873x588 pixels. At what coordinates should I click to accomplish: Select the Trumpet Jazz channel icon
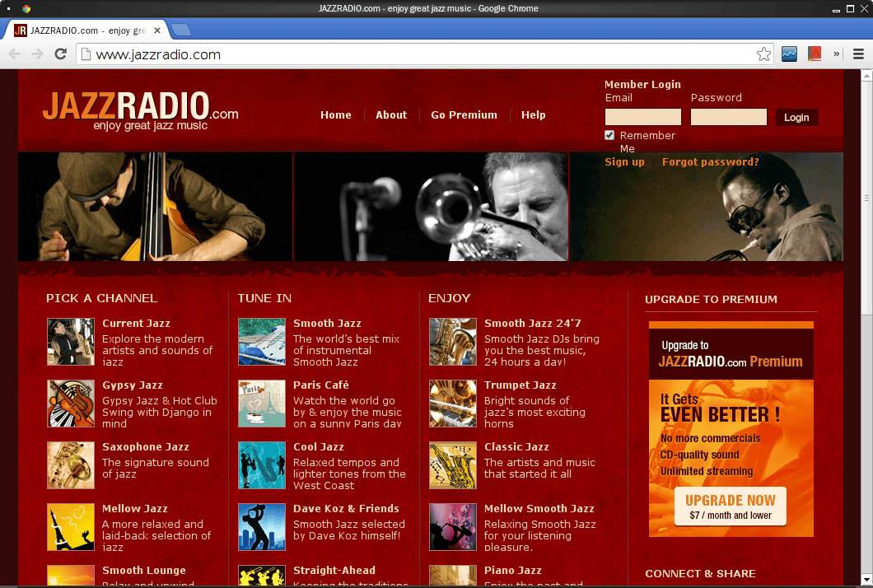453,404
